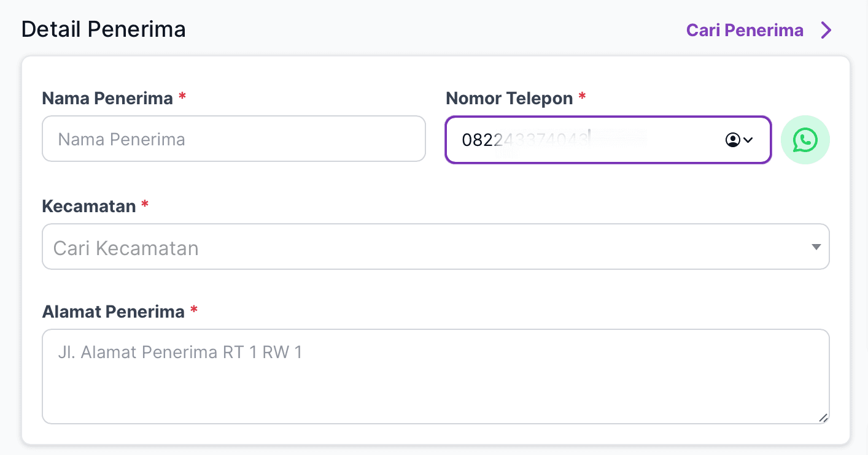
Task: Click the textarea resize handle corner
Action: tap(823, 418)
